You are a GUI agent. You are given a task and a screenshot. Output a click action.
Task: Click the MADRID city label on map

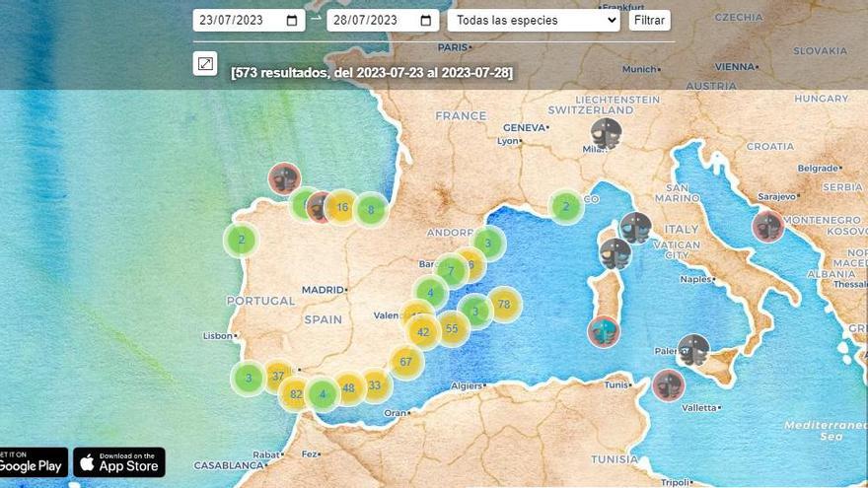(x=323, y=290)
